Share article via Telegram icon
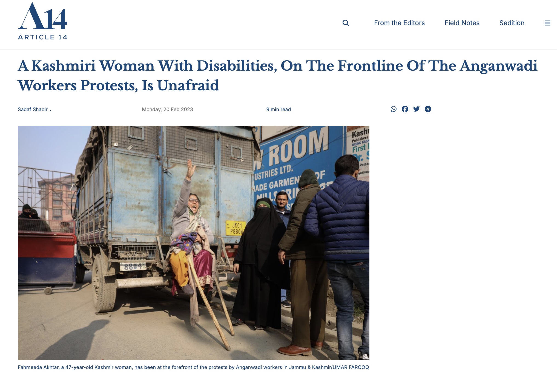This screenshot has width=557, height=392. (428, 109)
